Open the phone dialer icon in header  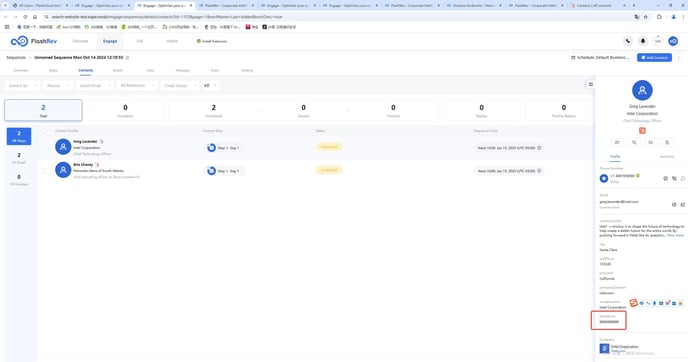[628, 41]
